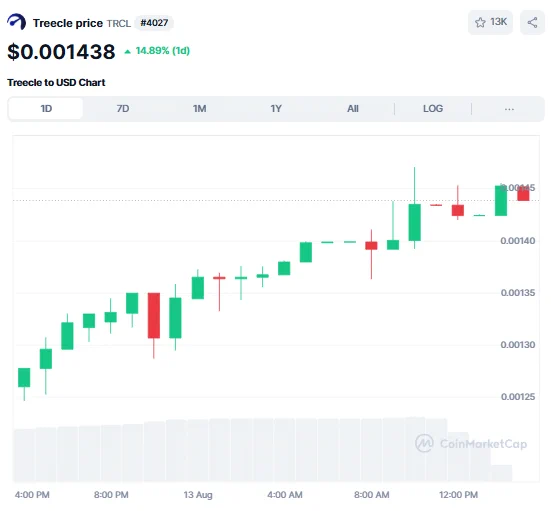Click the 13 Aug date axis label

(x=198, y=495)
